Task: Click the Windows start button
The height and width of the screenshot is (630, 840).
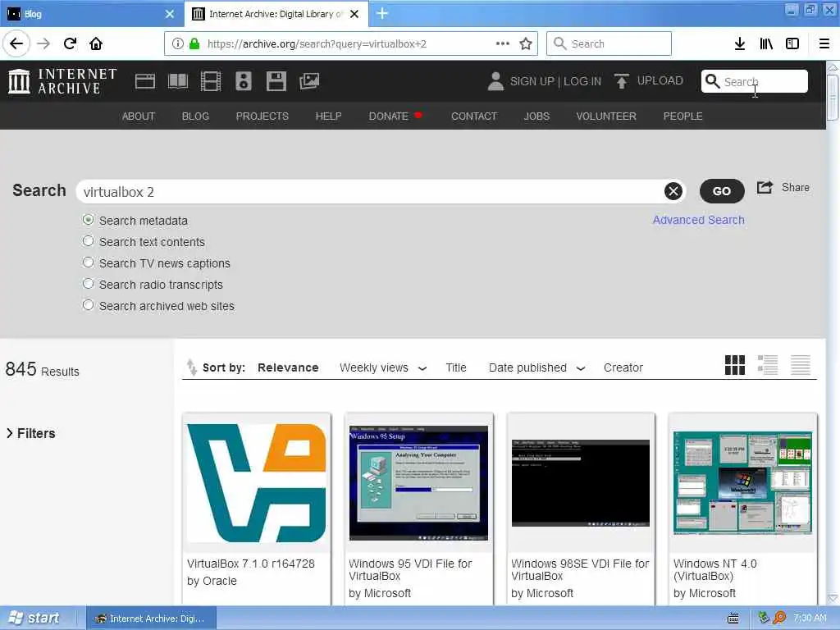Action: [x=35, y=618]
